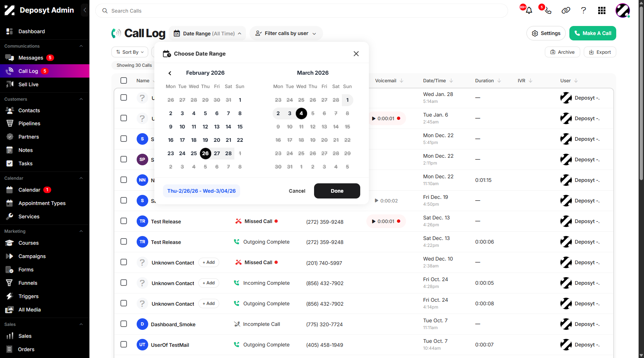Sort by Date/Time column arrow

(x=451, y=81)
